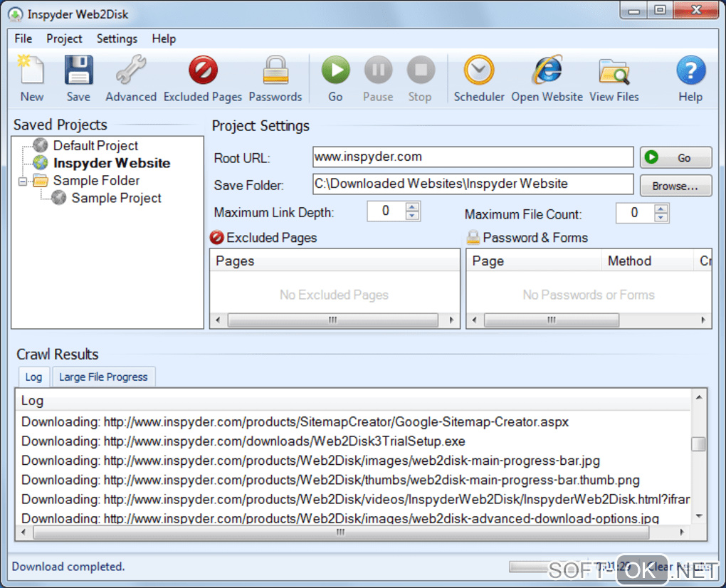Click Go button next to Root URL
The image size is (726, 588).
675,158
